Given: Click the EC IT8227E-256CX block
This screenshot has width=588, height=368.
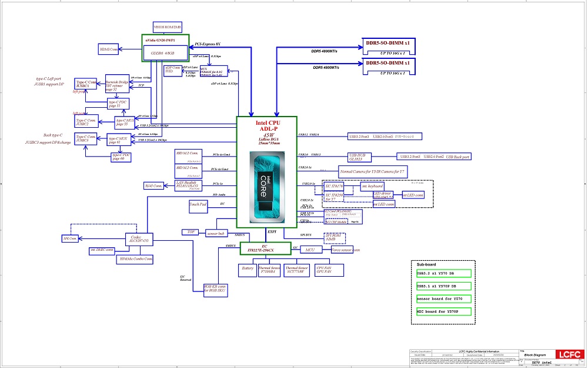Looking at the screenshot, I should (x=266, y=248).
